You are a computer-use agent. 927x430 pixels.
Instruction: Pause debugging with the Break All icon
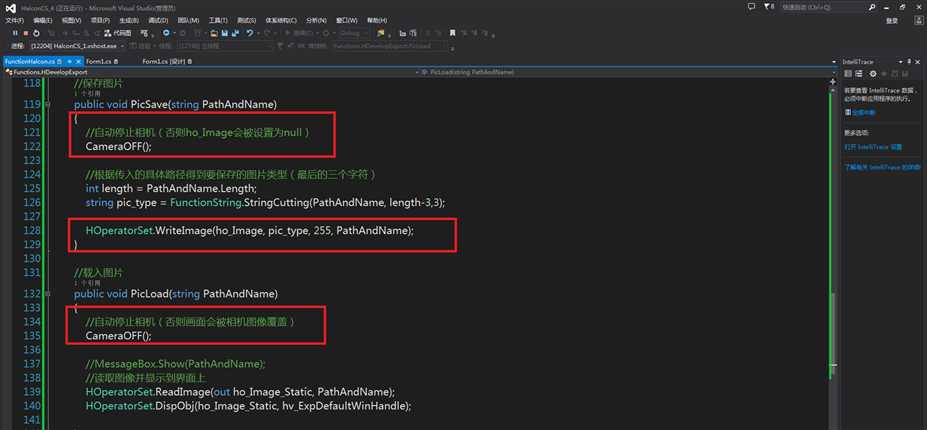click(x=15, y=33)
